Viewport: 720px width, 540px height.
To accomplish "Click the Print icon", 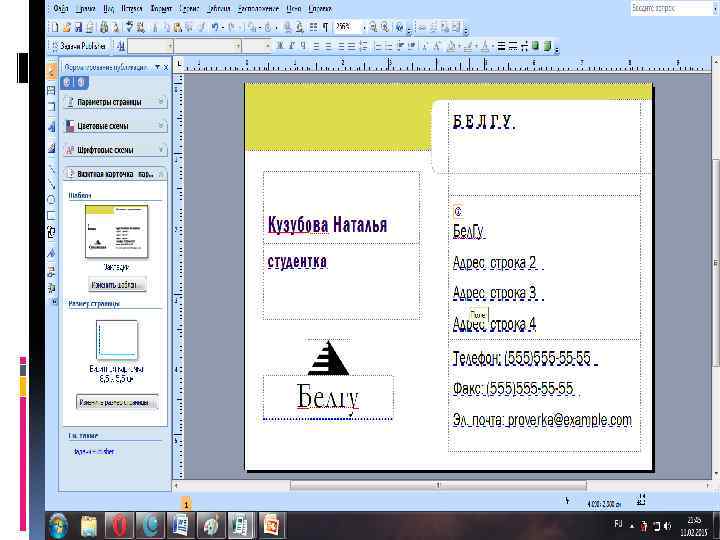I will 104,28.
